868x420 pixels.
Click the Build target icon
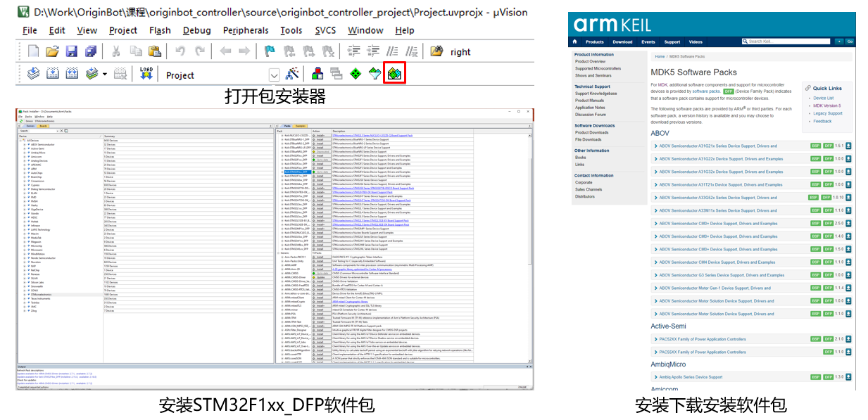[x=52, y=73]
